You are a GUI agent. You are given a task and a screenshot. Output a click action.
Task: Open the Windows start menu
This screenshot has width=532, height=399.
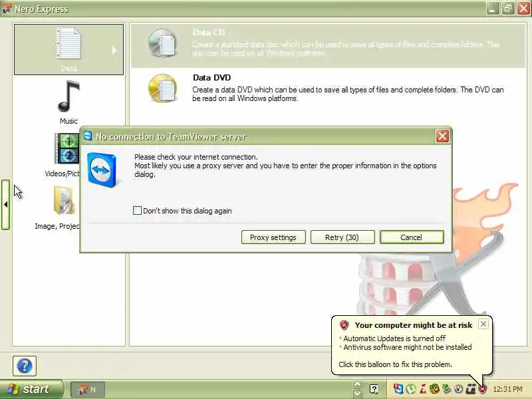click(31, 389)
